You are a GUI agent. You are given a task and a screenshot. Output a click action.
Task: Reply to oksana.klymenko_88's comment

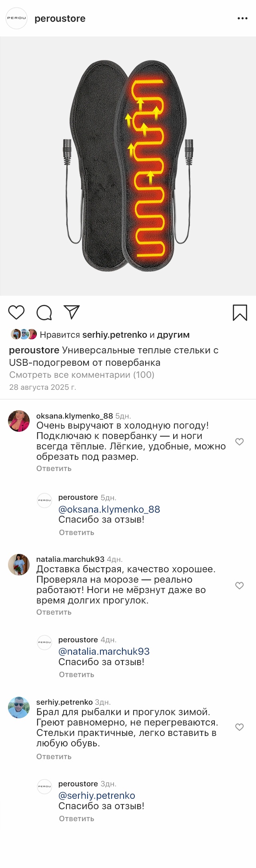pyautogui.click(x=54, y=469)
